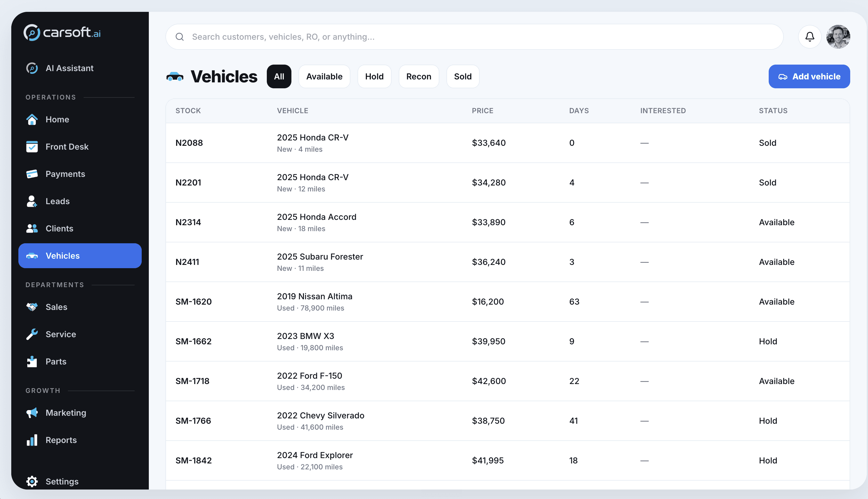Select 2025 Subaru Forester vehicle
This screenshot has width=868, height=499.
pos(320,257)
